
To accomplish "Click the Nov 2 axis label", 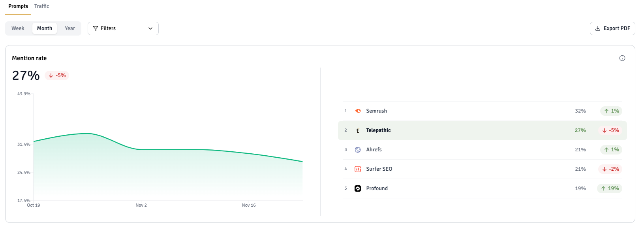I will pos(141,205).
